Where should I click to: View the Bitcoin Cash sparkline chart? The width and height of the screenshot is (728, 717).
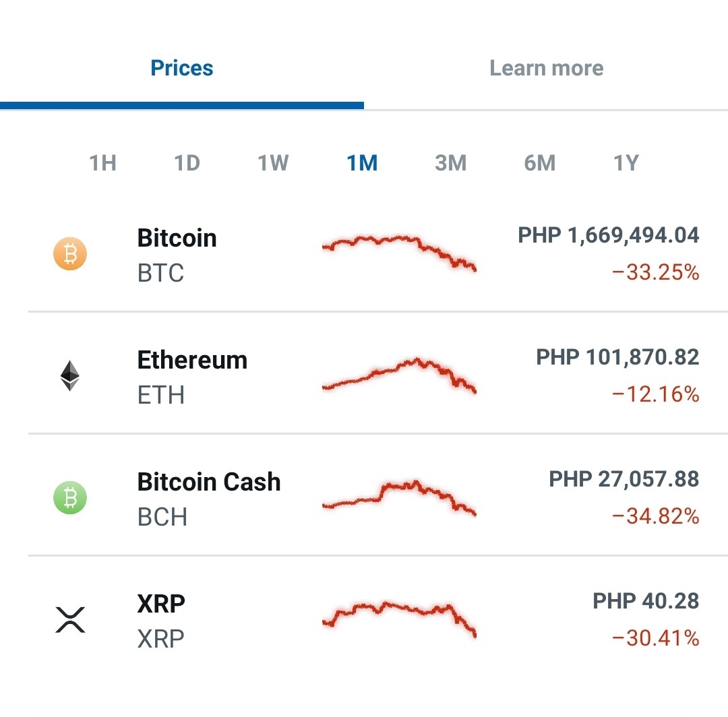pyautogui.click(x=399, y=497)
